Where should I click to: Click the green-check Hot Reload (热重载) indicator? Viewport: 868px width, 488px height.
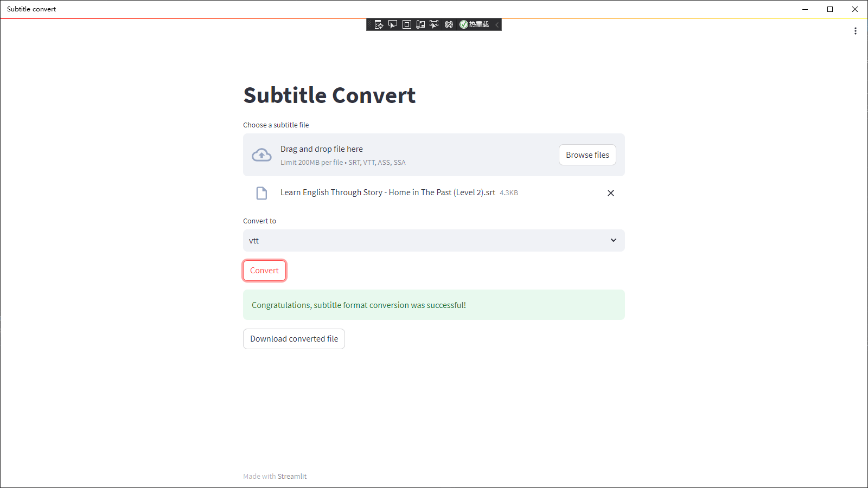coord(474,24)
